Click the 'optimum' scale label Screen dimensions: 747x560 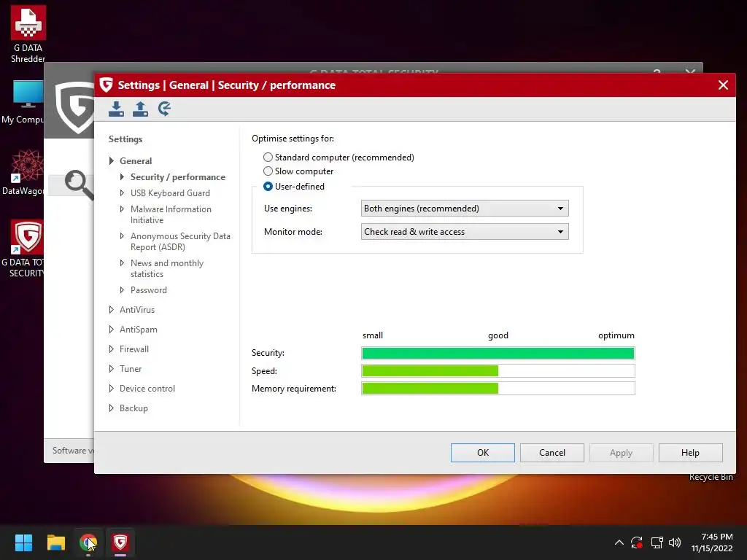click(616, 335)
